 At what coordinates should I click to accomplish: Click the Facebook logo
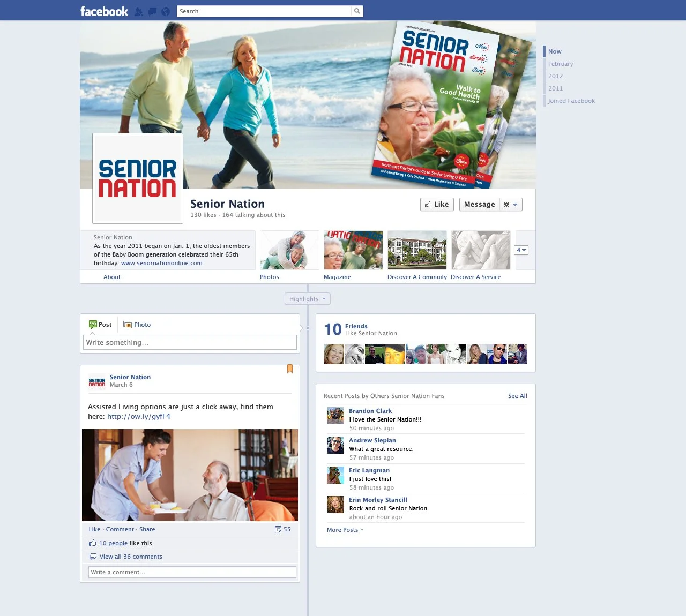(104, 11)
